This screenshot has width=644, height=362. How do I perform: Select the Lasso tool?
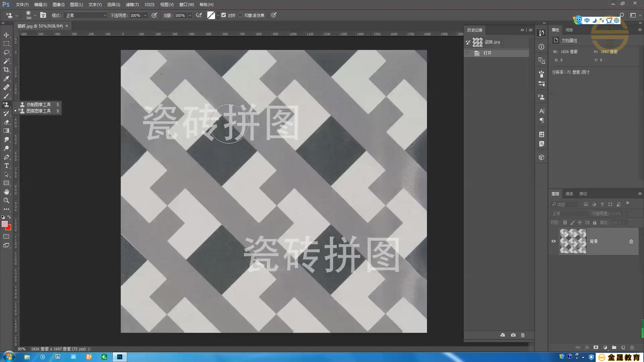[6, 52]
